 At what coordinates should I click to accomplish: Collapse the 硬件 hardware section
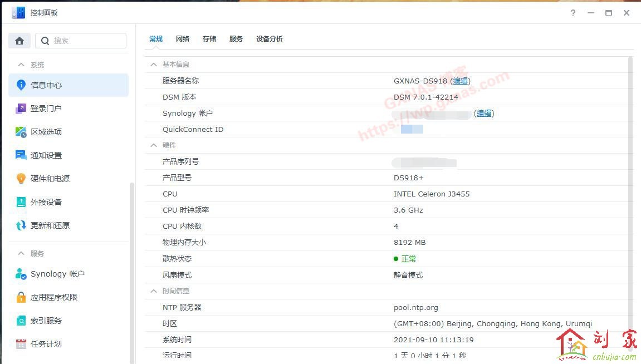pyautogui.click(x=154, y=145)
